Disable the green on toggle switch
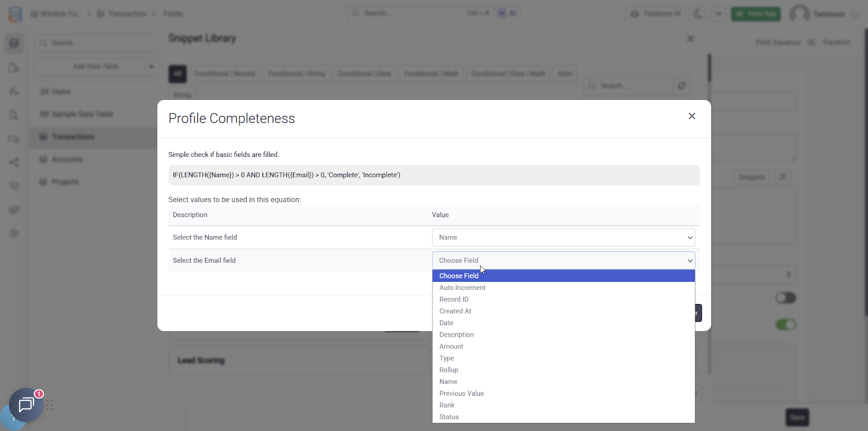 [x=786, y=325]
